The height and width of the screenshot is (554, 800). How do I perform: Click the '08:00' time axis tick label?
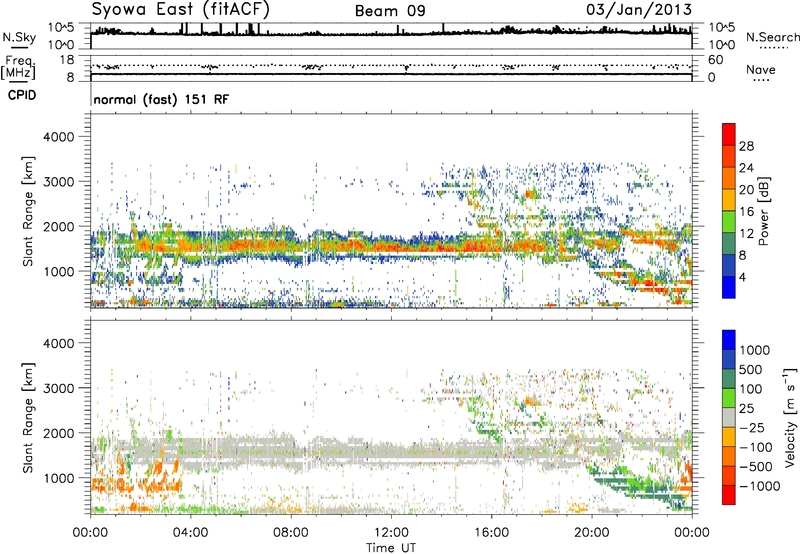coord(290,533)
